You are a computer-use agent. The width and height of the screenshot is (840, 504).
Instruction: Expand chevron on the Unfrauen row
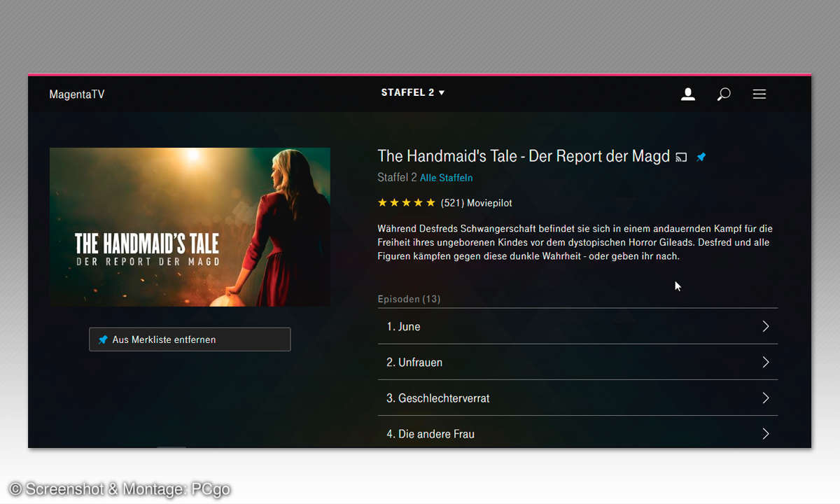coord(766,362)
